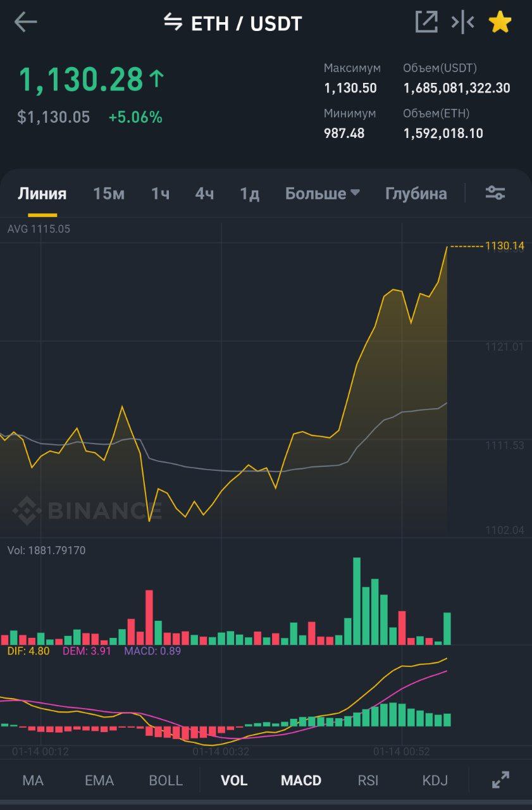Open chart in external window icon
The height and width of the screenshot is (810, 532).
pos(426,22)
